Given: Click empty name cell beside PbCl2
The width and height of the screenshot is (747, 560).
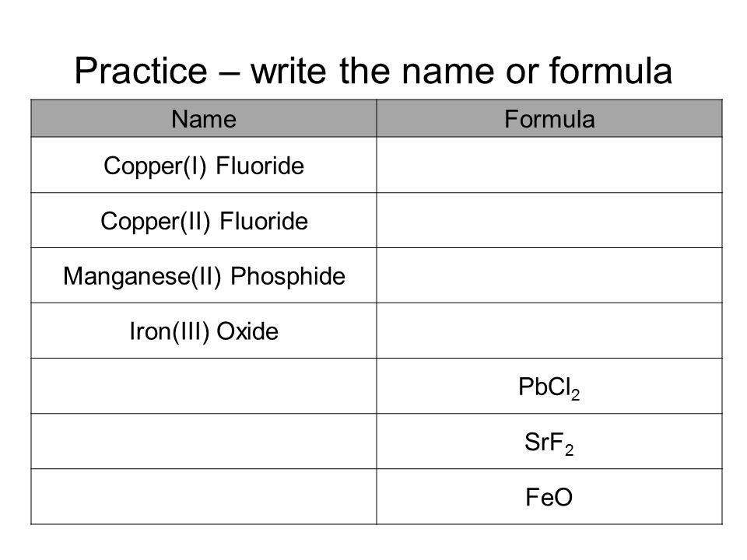Looking at the screenshot, I should point(204,387).
